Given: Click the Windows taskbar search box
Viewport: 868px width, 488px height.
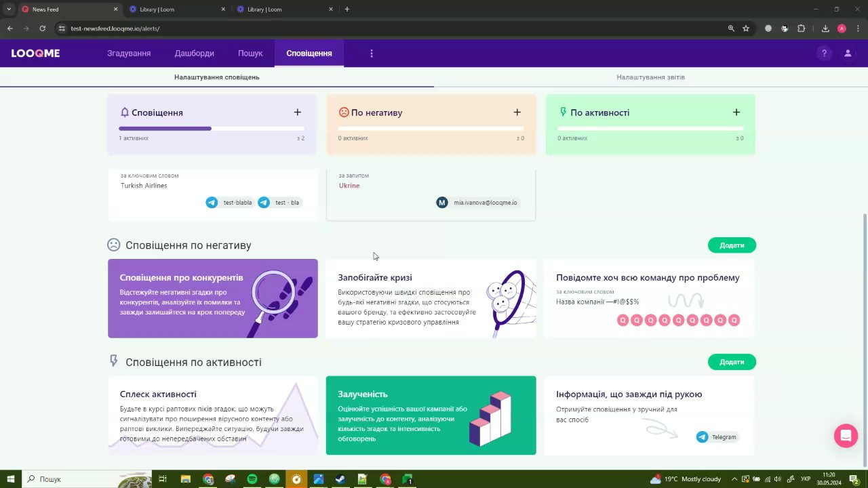Looking at the screenshot, I should click(x=88, y=479).
